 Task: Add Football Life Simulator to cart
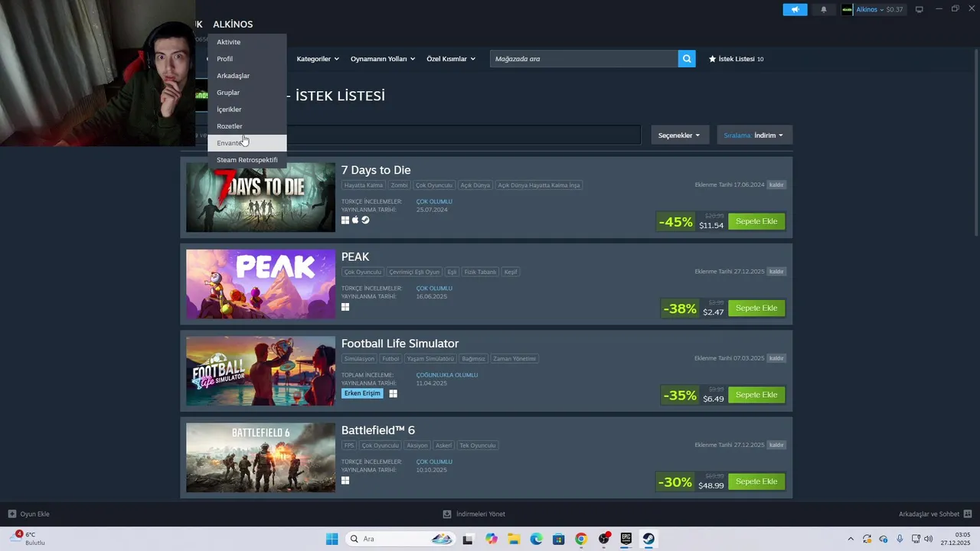click(x=756, y=395)
